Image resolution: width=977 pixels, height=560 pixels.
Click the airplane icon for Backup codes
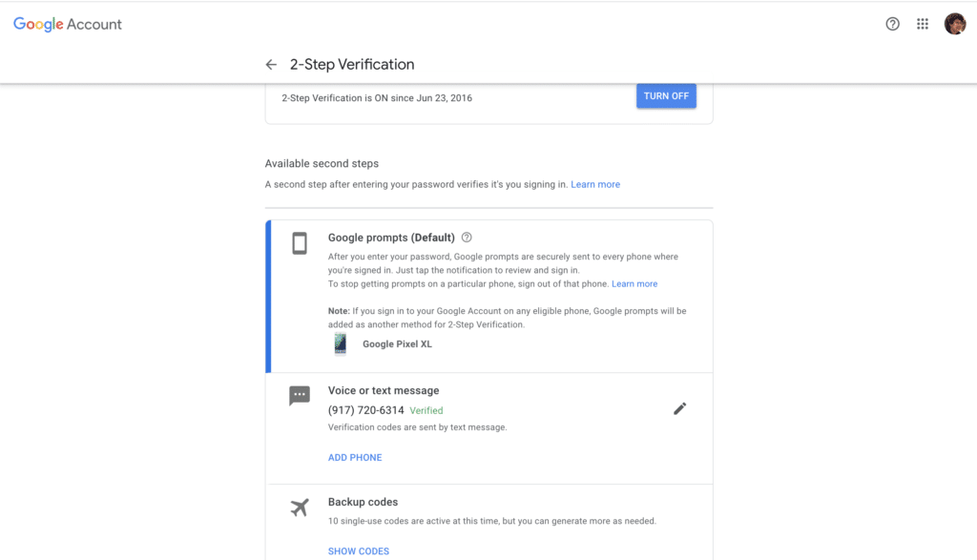click(300, 508)
